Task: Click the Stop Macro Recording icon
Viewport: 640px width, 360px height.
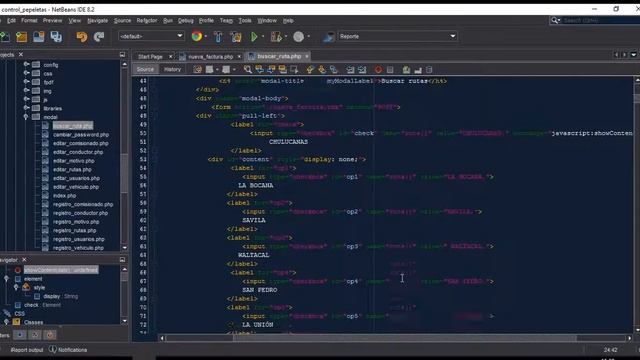Action: (x=390, y=69)
